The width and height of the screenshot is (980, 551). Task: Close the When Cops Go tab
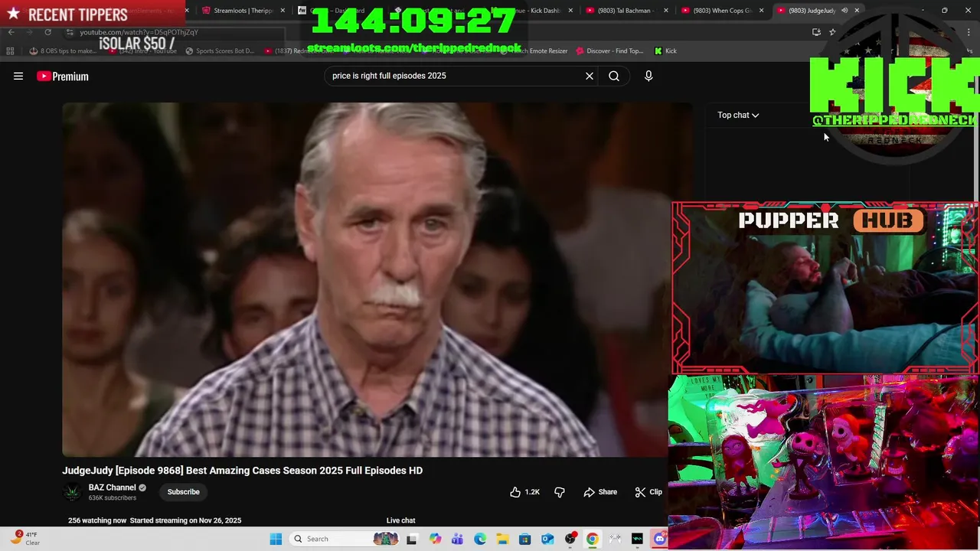click(x=761, y=11)
